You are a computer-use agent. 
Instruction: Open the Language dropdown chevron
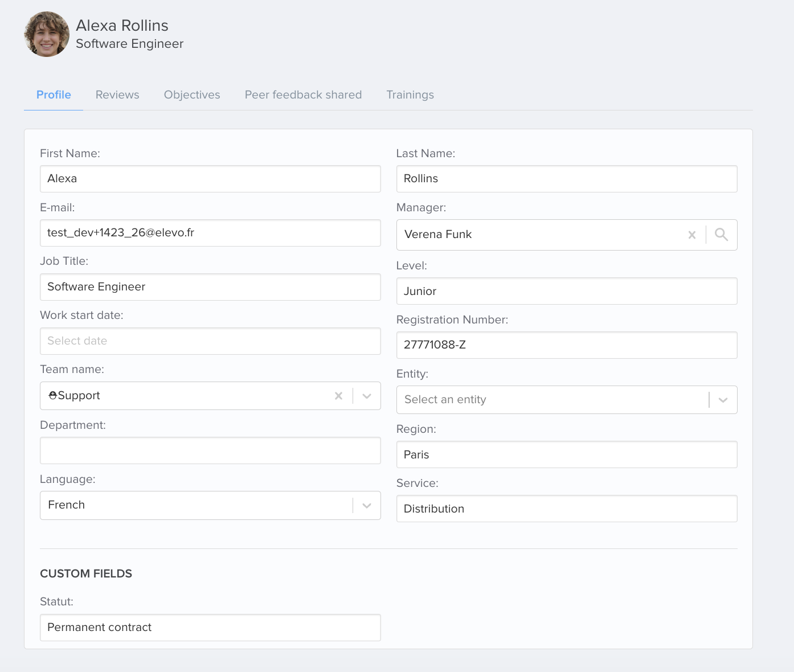pyautogui.click(x=367, y=505)
